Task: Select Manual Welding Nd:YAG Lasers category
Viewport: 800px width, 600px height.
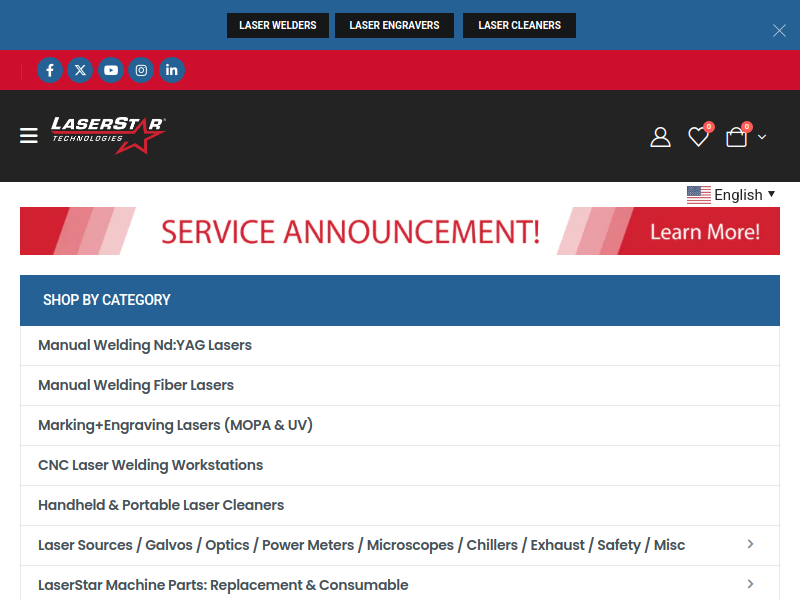Action: pos(400,345)
